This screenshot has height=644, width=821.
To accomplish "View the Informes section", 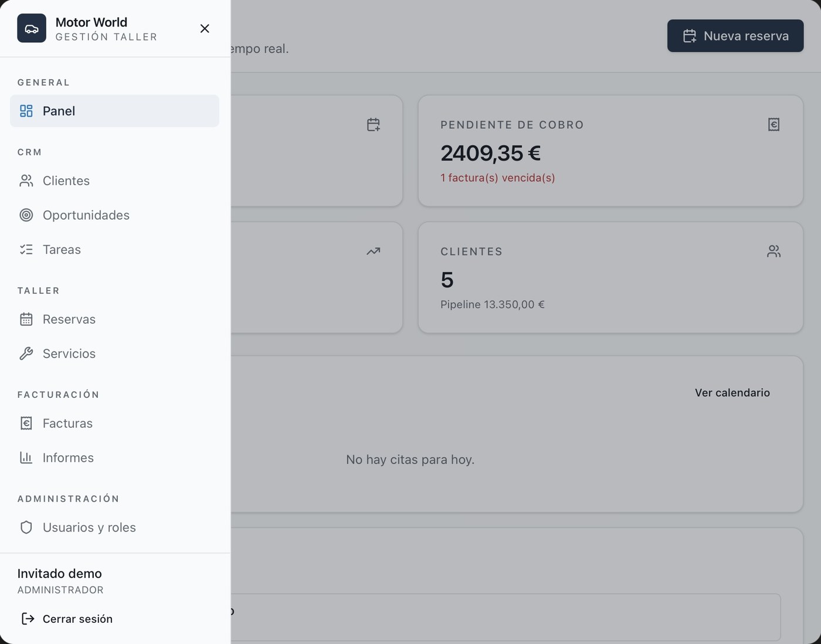I will tap(114, 458).
